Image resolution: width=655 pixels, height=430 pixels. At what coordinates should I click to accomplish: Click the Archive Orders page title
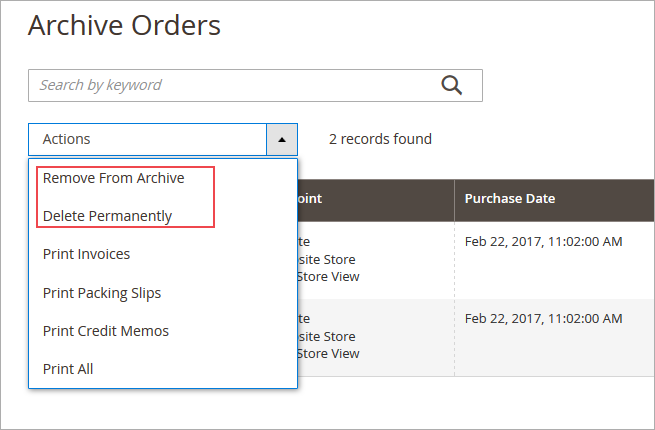(124, 25)
